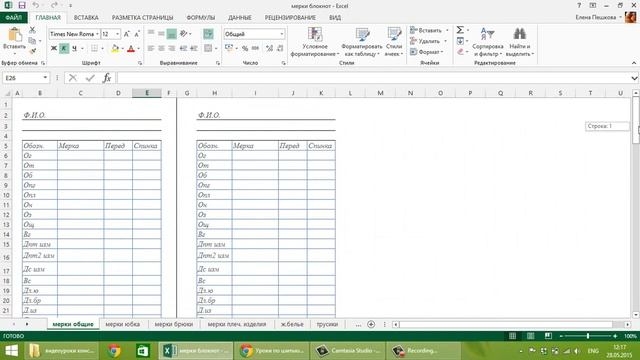
Task: Toggle middle vertical alignment
Action: pos(161,33)
